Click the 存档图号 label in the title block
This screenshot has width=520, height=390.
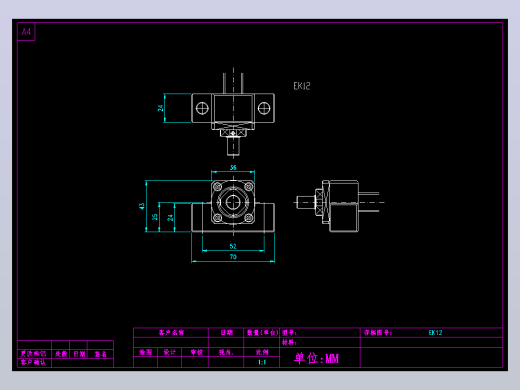point(377,332)
